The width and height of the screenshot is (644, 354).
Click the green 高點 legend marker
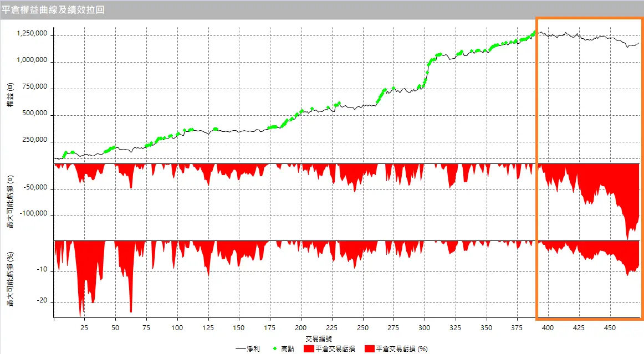tap(275, 349)
